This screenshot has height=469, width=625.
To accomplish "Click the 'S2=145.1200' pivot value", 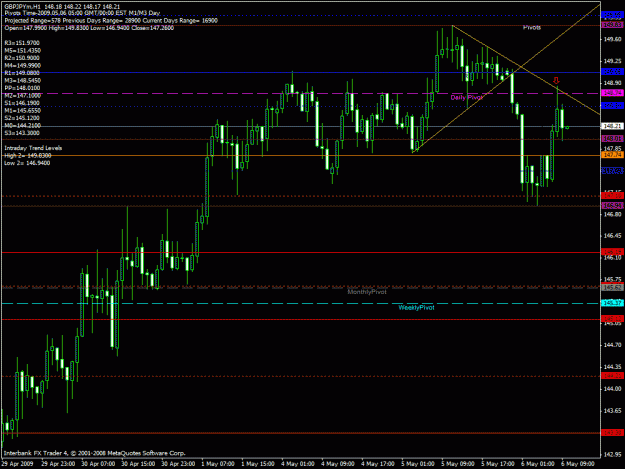I will [x=22, y=118].
